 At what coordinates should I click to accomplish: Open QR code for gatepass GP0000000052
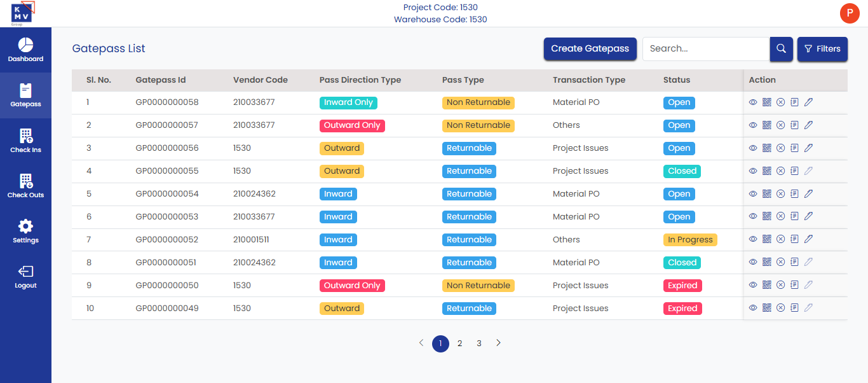click(x=767, y=240)
